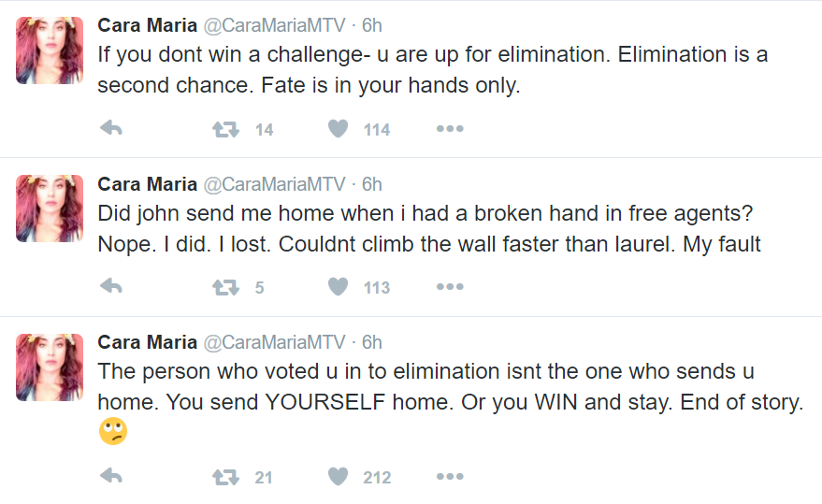
Task: Open more options on first tweet
Action: 450,128
